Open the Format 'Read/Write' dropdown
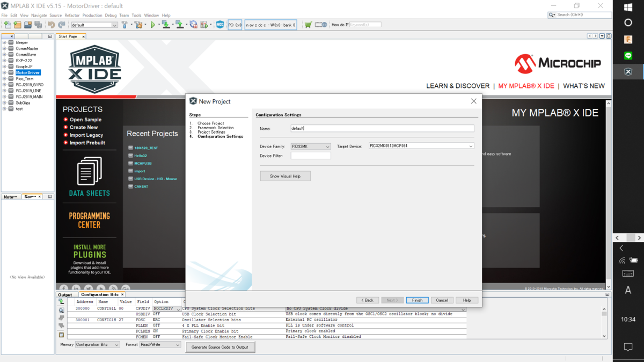644x362 pixels. [x=160, y=345]
